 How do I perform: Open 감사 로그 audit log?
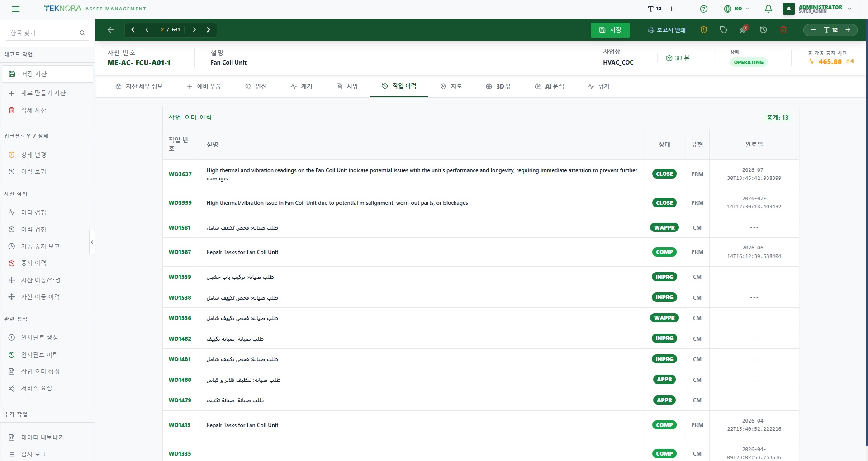[47, 454]
